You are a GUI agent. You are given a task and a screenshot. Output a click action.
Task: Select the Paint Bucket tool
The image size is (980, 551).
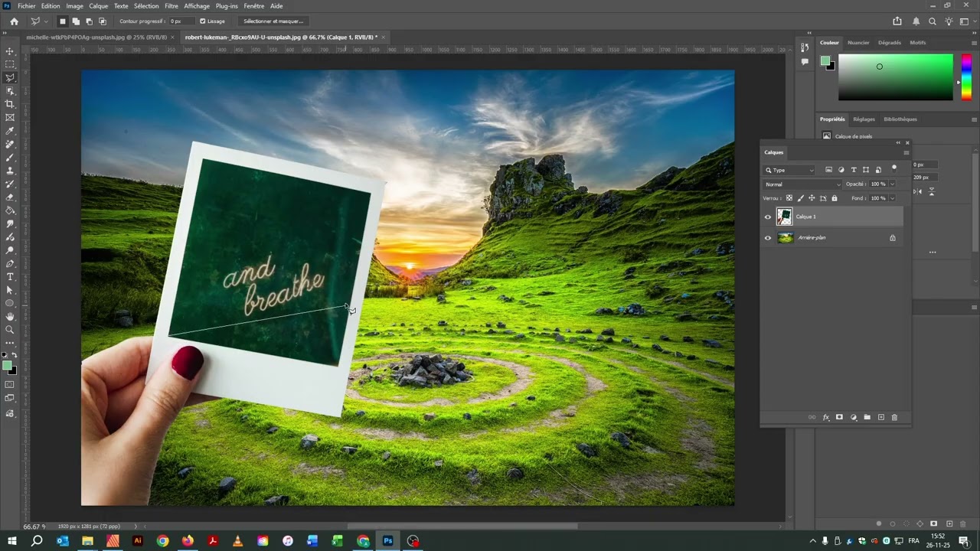tap(10, 210)
